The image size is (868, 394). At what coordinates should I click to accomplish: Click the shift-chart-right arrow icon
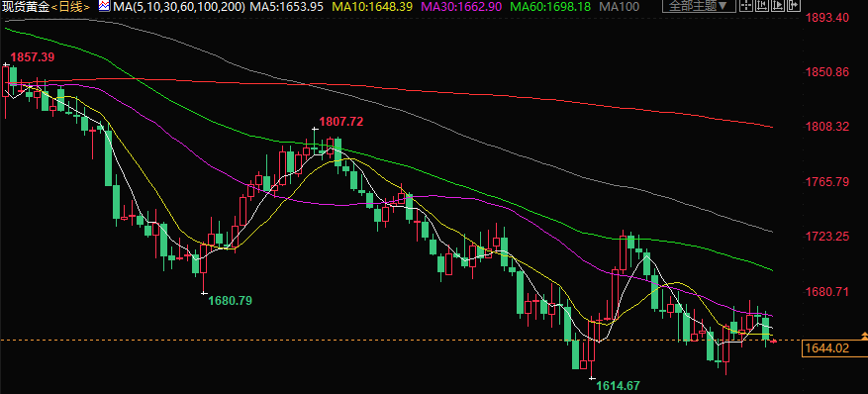(794, 6)
